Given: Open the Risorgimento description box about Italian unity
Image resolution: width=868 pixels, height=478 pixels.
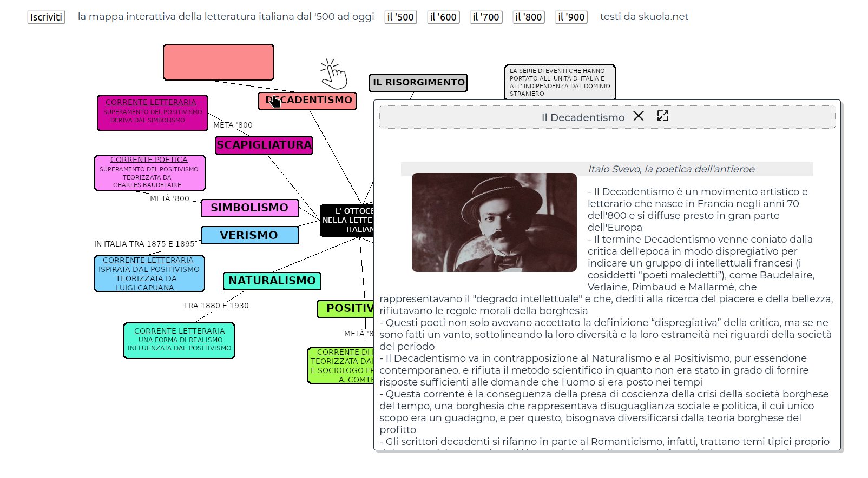Looking at the screenshot, I should click(560, 82).
